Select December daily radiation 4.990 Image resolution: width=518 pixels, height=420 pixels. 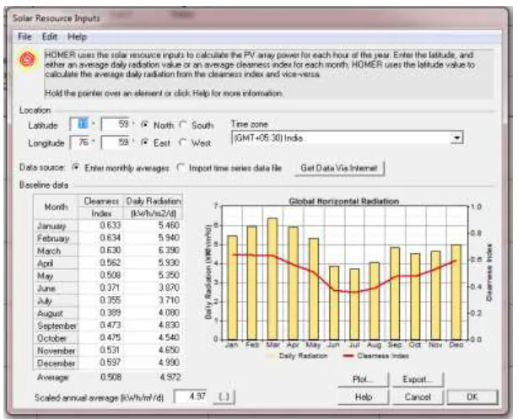(153, 363)
